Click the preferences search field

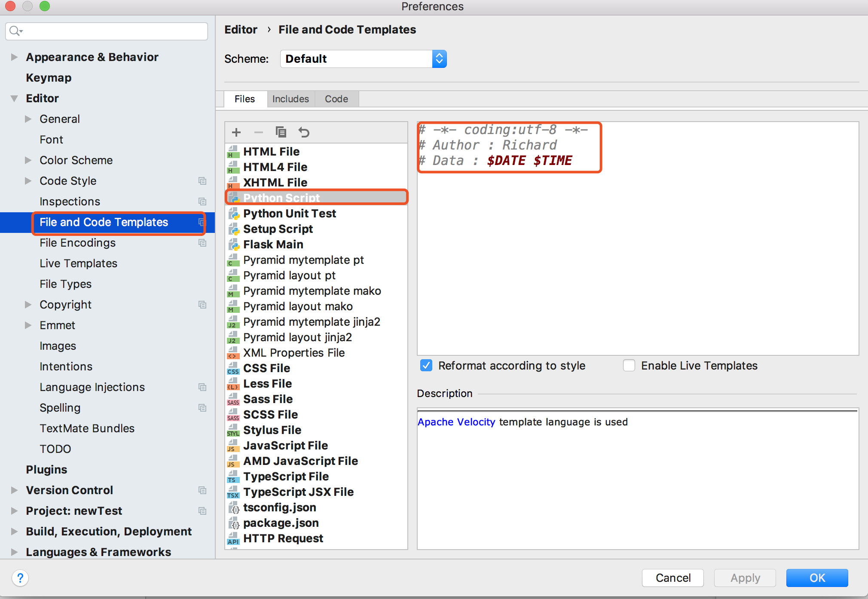pyautogui.click(x=112, y=31)
